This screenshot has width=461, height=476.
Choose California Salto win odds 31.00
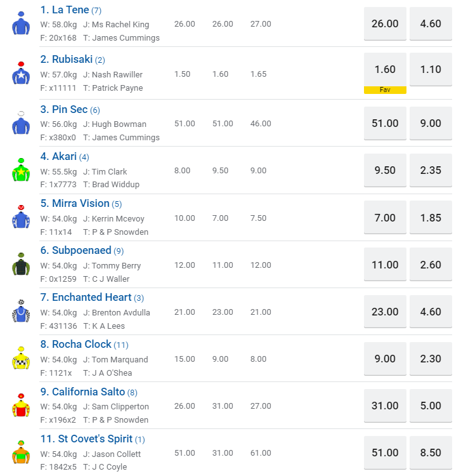(x=385, y=406)
